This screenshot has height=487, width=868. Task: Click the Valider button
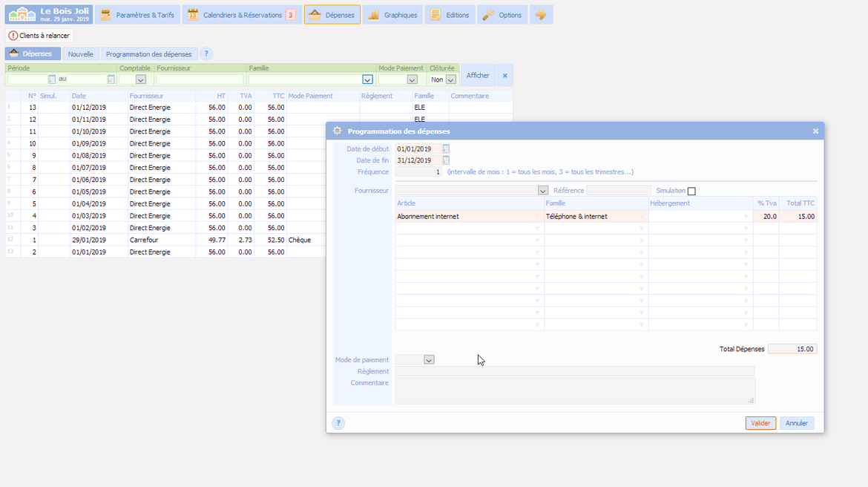pos(760,423)
